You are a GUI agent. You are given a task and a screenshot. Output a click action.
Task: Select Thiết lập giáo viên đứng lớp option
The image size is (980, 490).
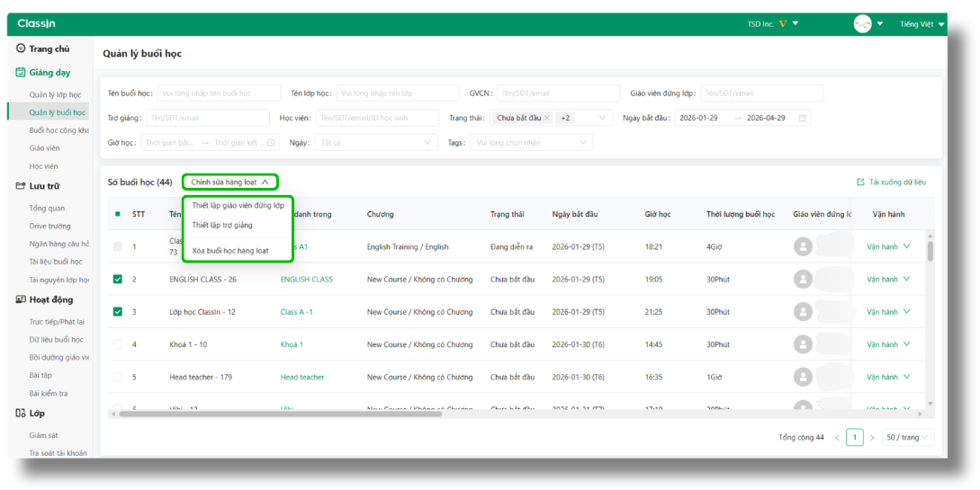pos(238,206)
